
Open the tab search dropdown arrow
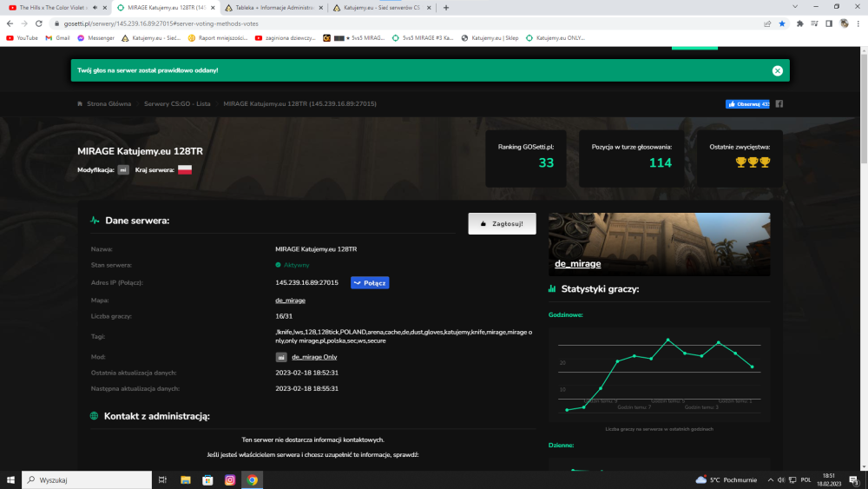[x=795, y=7]
